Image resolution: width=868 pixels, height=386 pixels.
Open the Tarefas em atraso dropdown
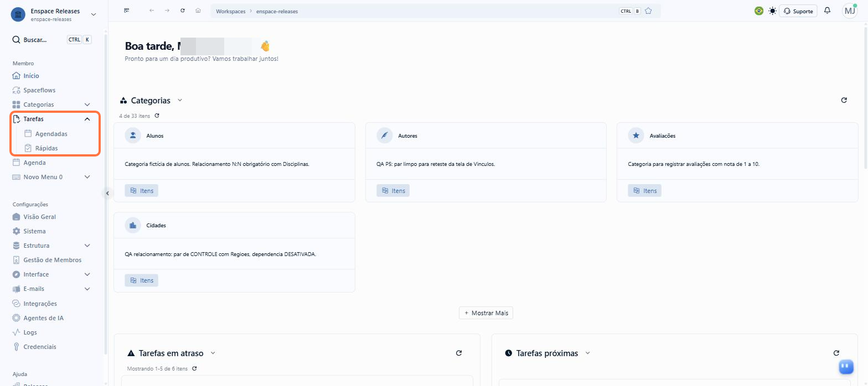(213, 353)
